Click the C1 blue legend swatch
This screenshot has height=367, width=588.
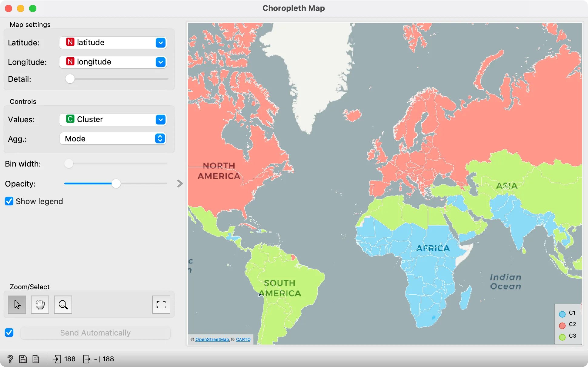click(562, 314)
